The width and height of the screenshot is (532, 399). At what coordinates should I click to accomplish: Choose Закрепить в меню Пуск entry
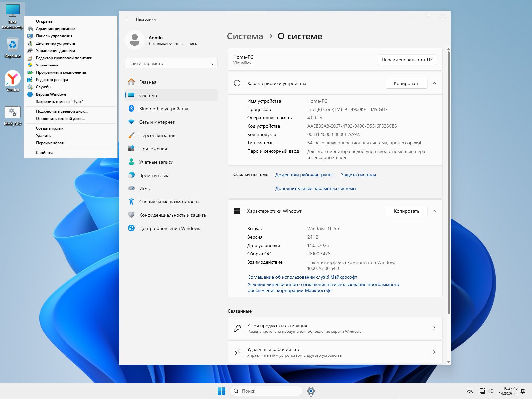coord(71,102)
